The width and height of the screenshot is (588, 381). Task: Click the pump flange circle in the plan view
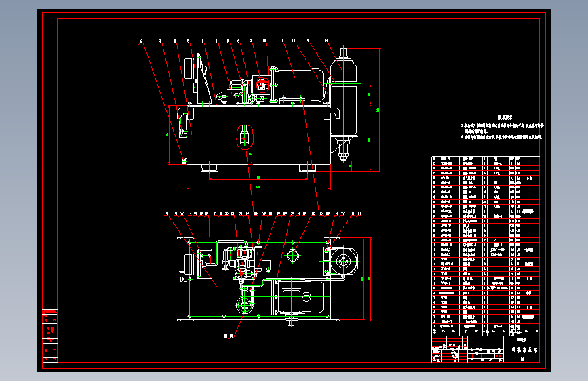[245, 304]
